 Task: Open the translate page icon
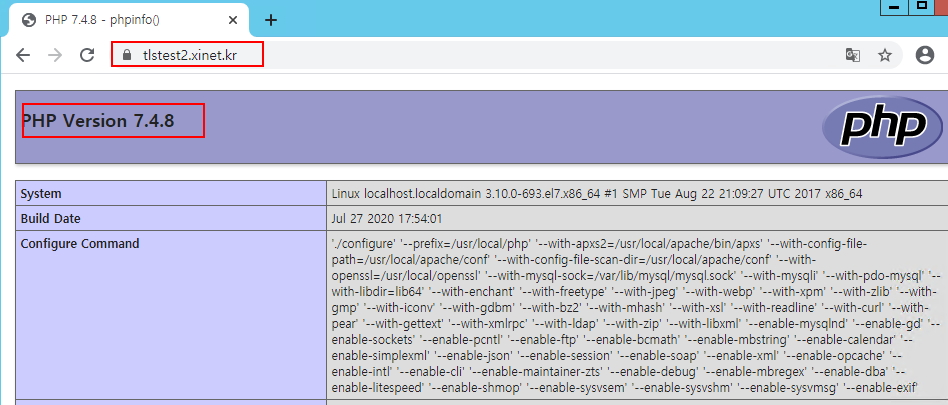pyautogui.click(x=852, y=55)
